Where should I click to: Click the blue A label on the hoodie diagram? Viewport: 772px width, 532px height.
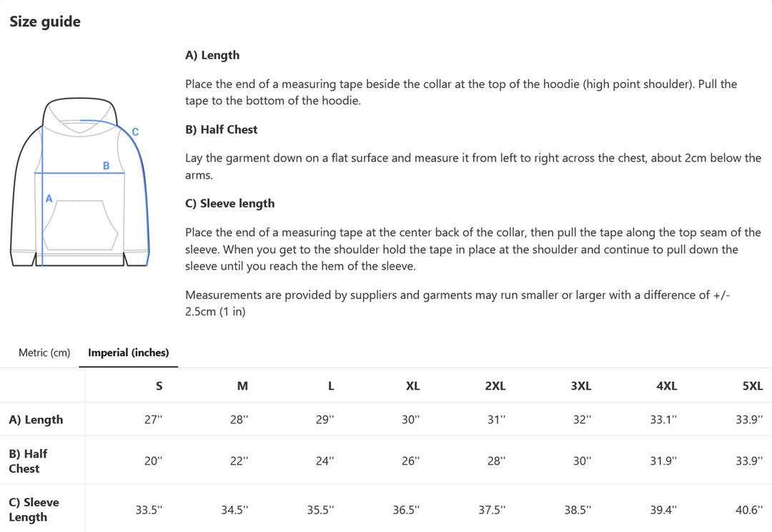click(49, 199)
